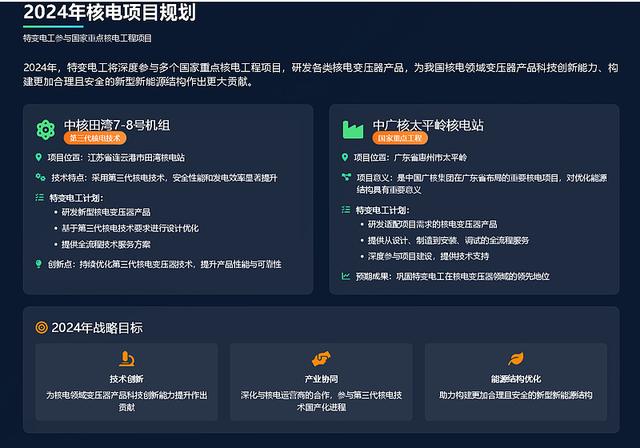Click the leaf icon above 能源结构优化
The image size is (640, 448).
coord(516,359)
